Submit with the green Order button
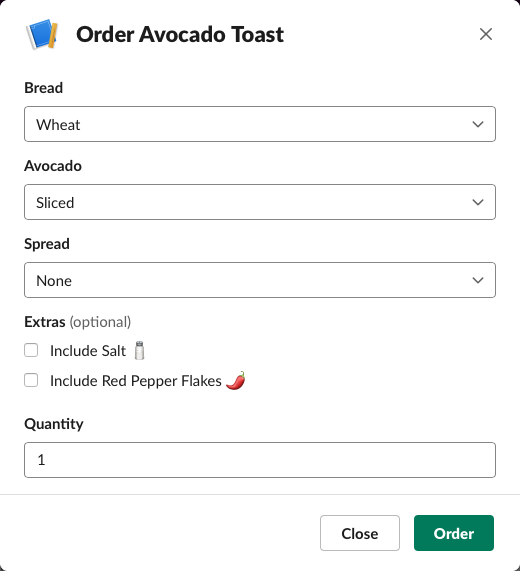Viewport: 520px width, 571px height. pyautogui.click(x=454, y=533)
